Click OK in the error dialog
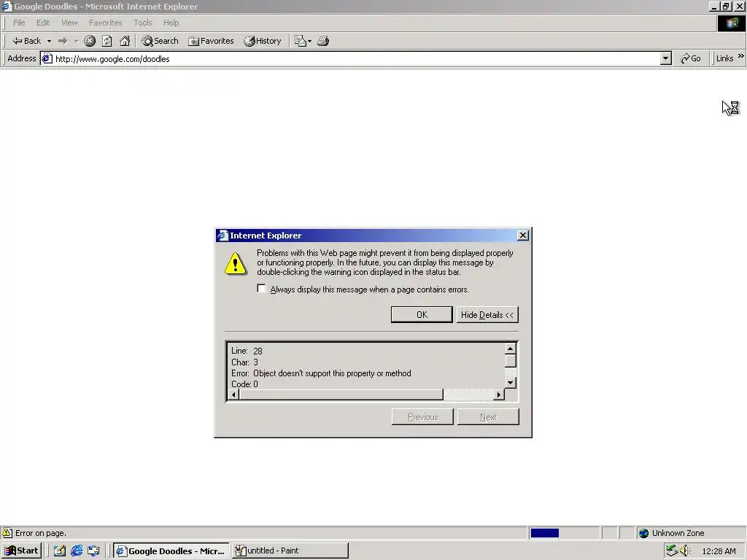Viewport: 747px width, 560px height. pos(422,315)
